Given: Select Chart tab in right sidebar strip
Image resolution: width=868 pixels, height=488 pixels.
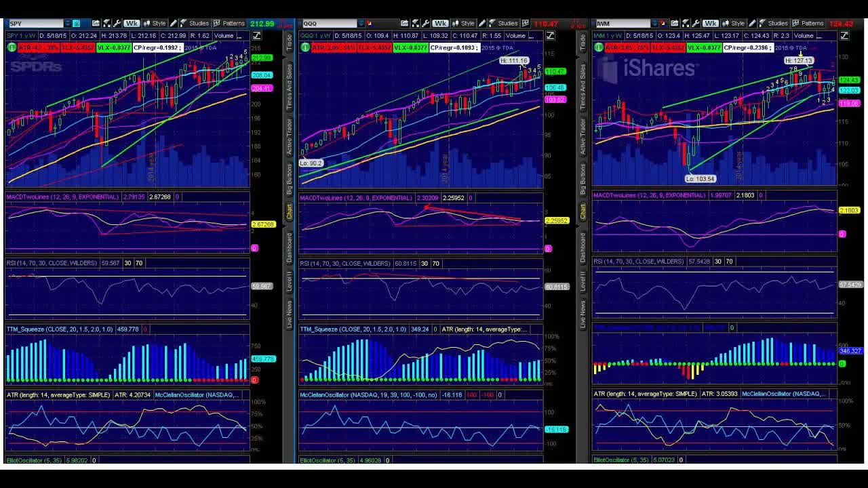Looking at the screenshot, I should pos(582,211).
